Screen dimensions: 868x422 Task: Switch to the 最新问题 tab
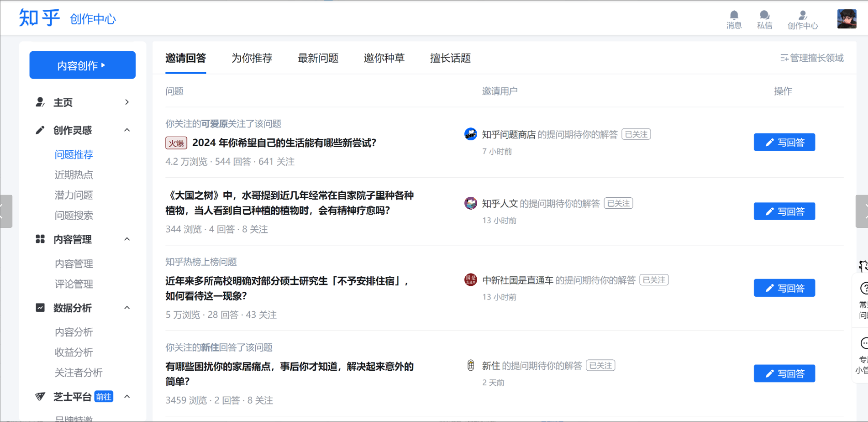coord(318,58)
